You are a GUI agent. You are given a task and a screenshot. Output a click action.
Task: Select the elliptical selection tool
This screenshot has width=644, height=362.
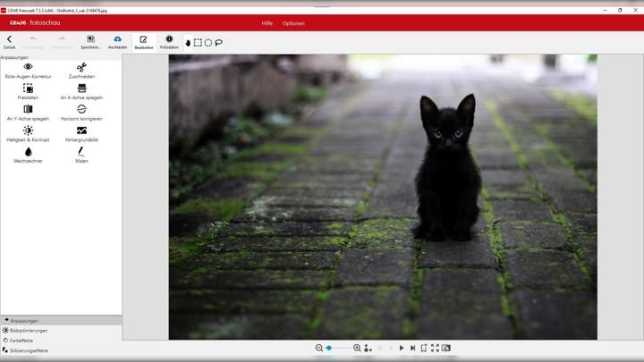click(x=208, y=42)
